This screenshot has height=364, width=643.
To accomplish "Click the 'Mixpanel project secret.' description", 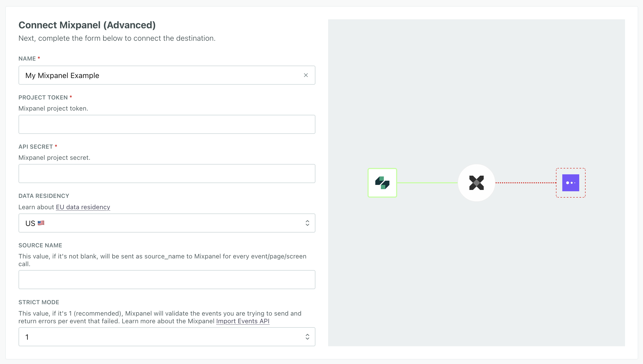I will (54, 158).
